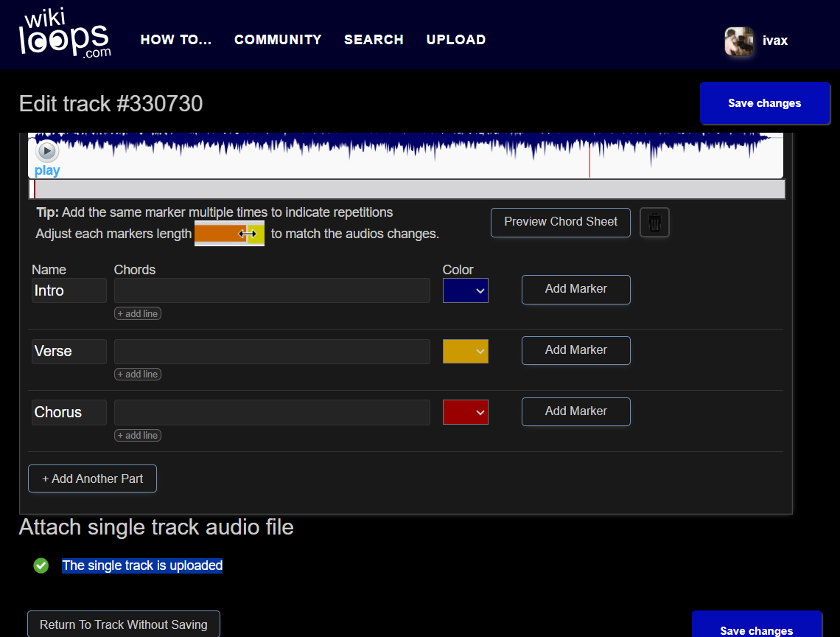Click + Add Another Part
The image size is (840, 637).
[92, 478]
